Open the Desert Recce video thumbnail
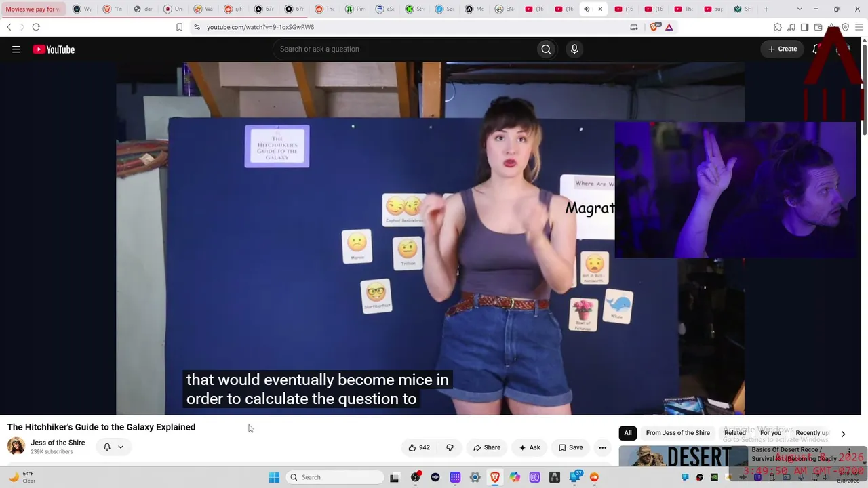Viewport: 868px width, 488px height. (x=683, y=456)
